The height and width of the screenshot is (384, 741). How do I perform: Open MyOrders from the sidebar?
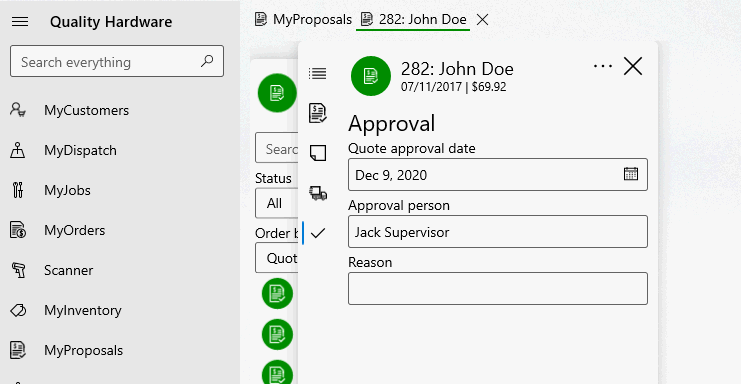click(x=75, y=230)
